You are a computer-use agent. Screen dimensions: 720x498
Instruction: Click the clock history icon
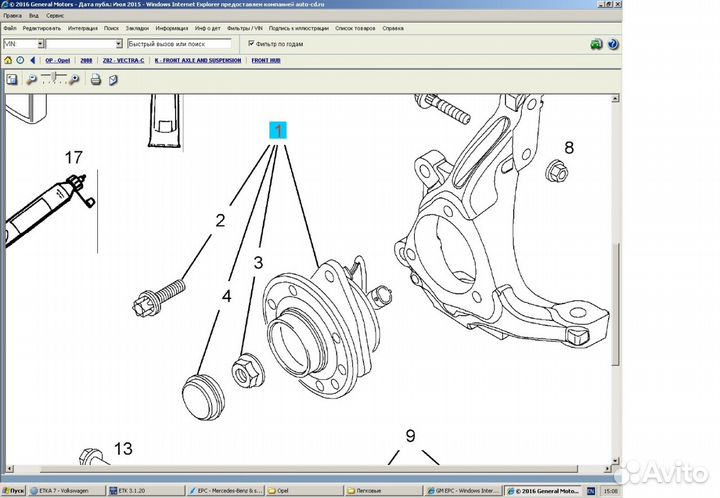tap(20, 60)
